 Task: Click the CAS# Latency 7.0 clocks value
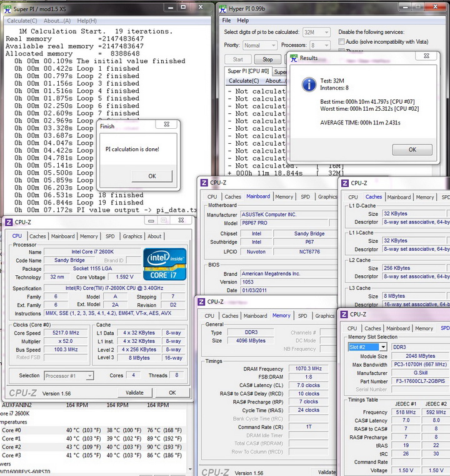308,385
